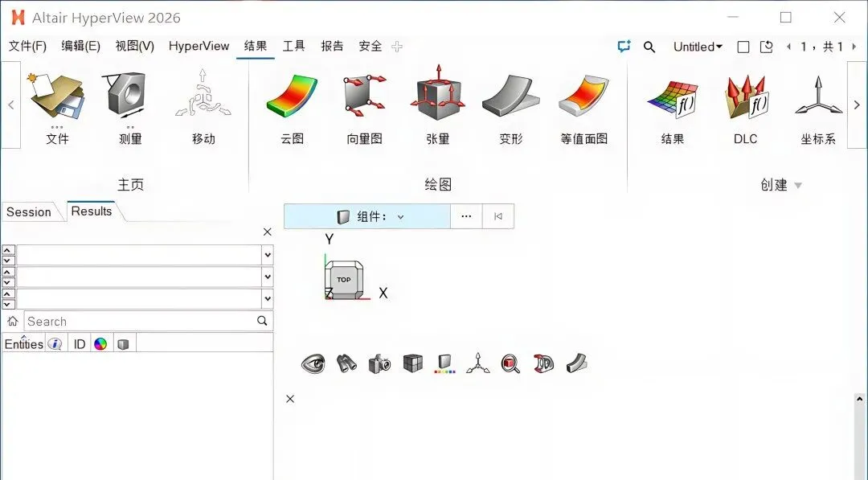
Task: Toggle the page layout square button
Action: point(743,47)
